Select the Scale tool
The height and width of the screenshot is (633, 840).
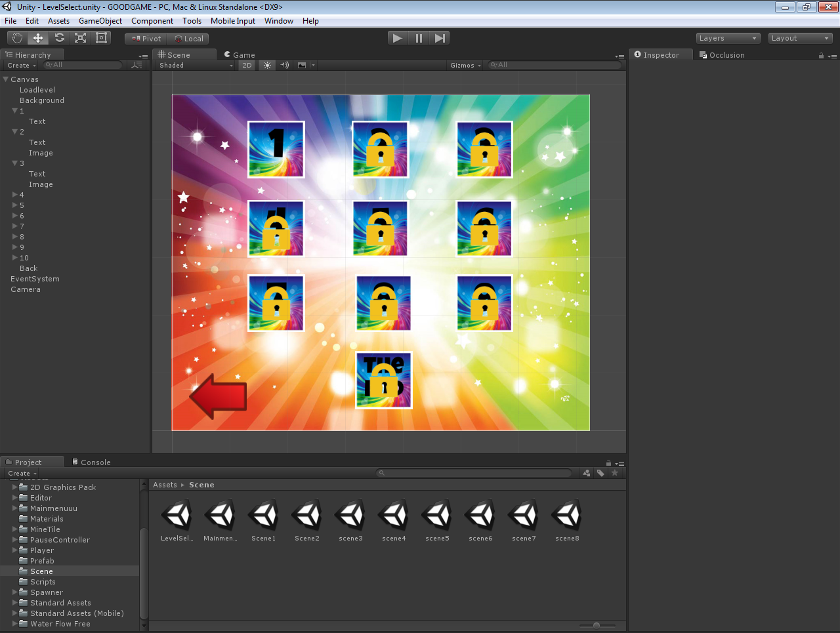click(x=80, y=38)
